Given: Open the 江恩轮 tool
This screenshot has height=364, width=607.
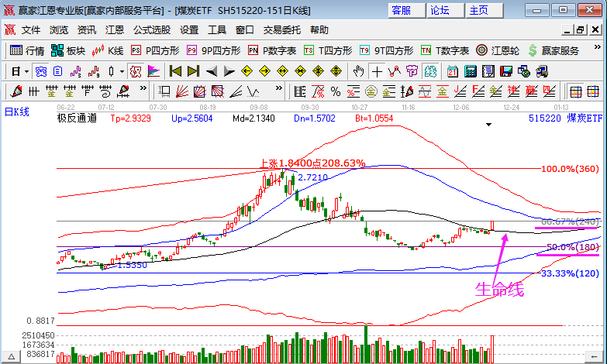Looking at the screenshot, I should click(498, 50).
